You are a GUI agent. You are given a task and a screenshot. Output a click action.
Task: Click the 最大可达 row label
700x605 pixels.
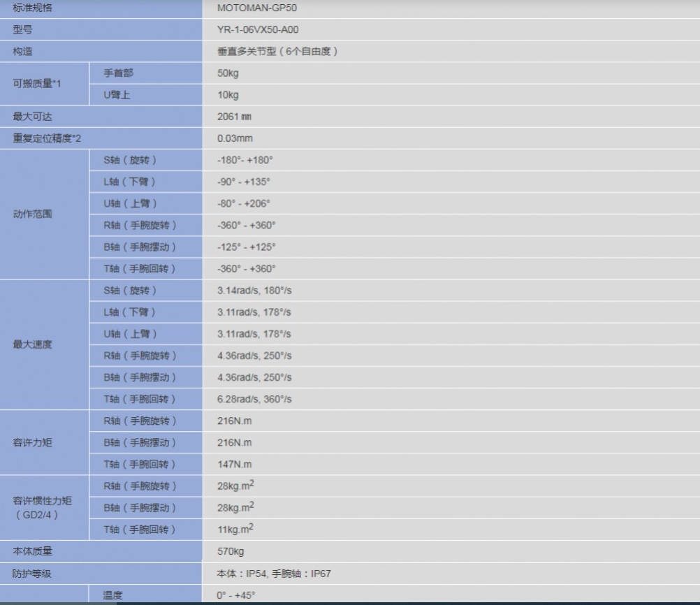click(x=32, y=117)
